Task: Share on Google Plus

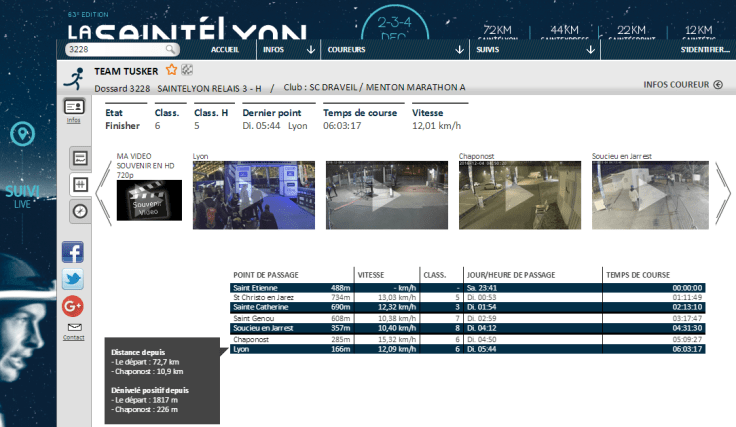Action: 73,306
